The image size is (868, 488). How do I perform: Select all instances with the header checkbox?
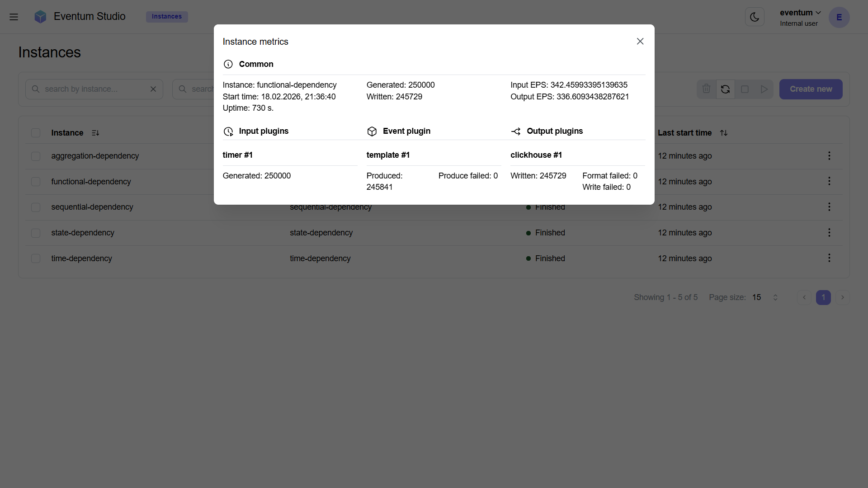coord(35,132)
